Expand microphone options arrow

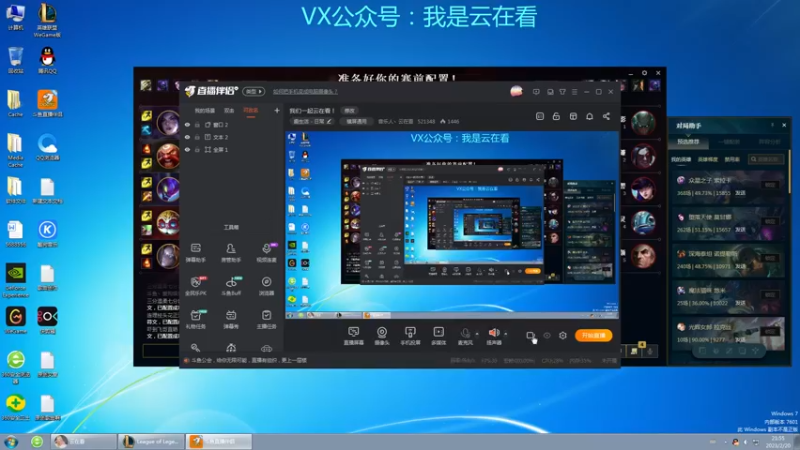click(477, 334)
